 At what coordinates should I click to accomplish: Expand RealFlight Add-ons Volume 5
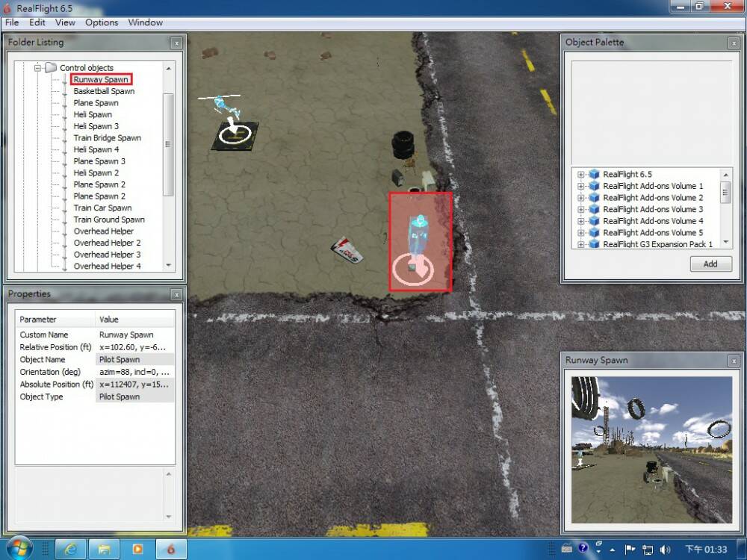pyautogui.click(x=580, y=233)
